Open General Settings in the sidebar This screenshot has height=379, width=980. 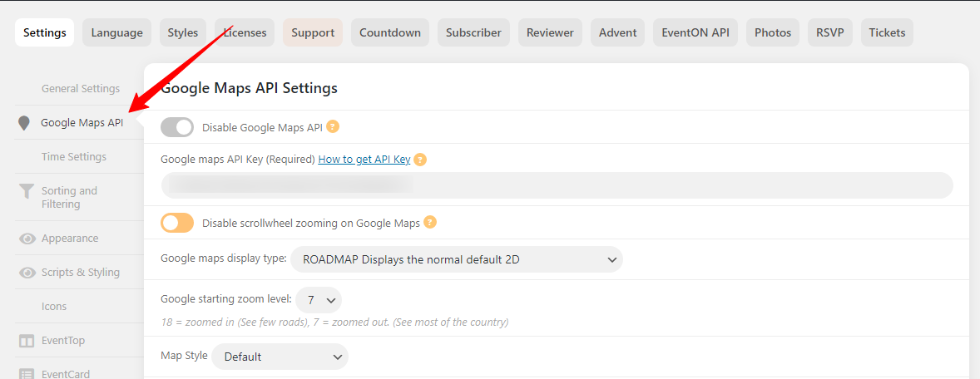click(79, 89)
